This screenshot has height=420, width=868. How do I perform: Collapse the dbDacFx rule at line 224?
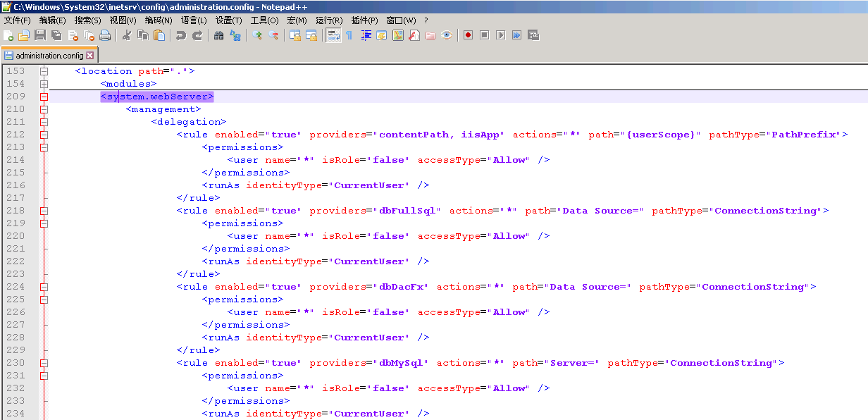[44, 287]
